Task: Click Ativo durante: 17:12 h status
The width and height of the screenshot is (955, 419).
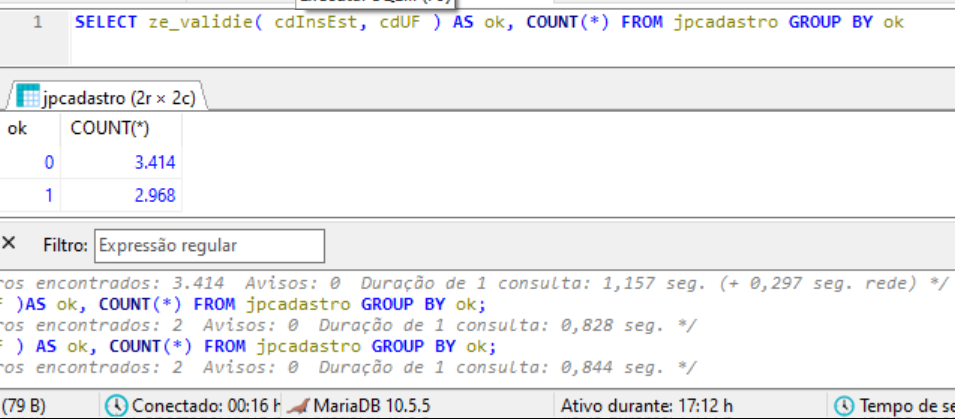Action: coord(646,406)
